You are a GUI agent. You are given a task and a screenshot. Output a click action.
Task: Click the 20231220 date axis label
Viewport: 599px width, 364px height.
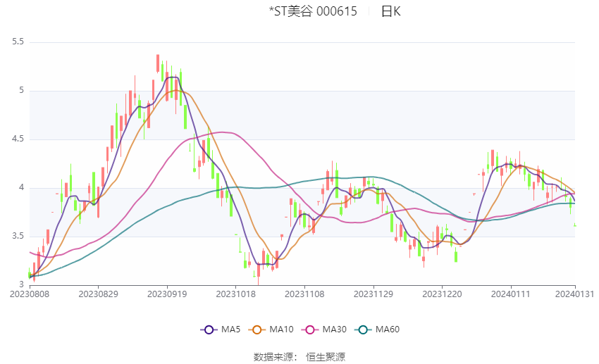pos(442,294)
